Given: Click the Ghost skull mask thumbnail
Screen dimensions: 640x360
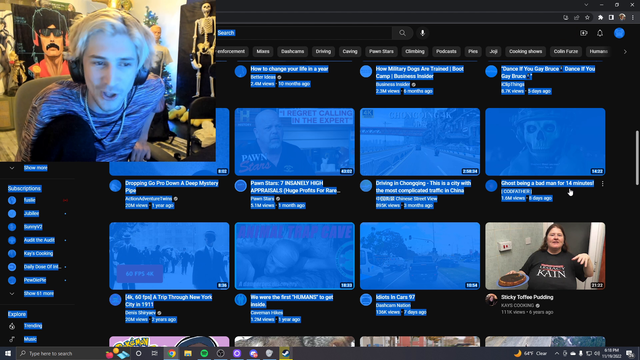Looking at the screenshot, I should (x=545, y=142).
